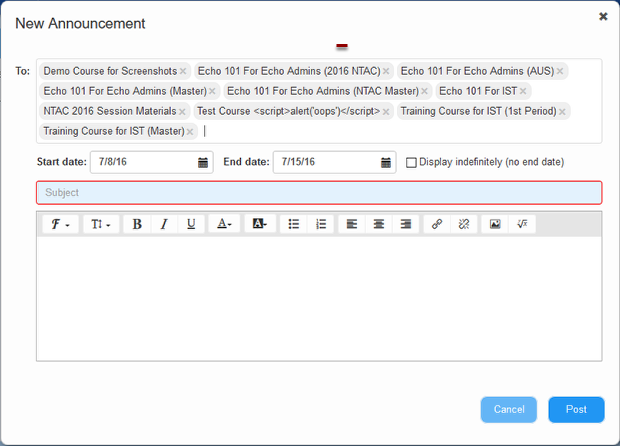The height and width of the screenshot is (446, 620).
Task: Remove Training Course for IST (1st Period) recipient
Action: (x=562, y=112)
